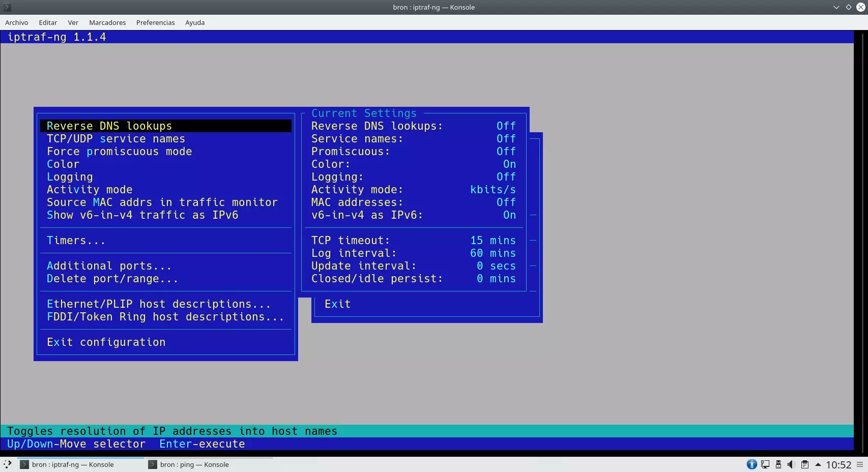The height and width of the screenshot is (472, 868).
Task: Open the KDE application launcher
Action: coord(7,464)
